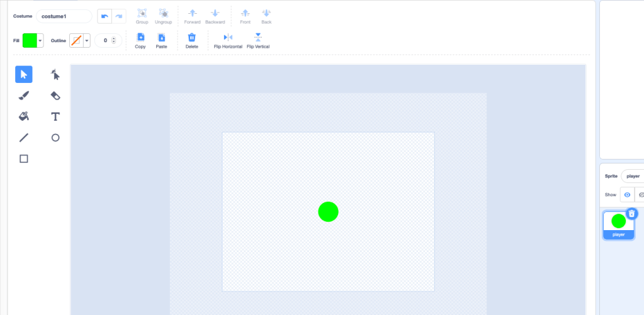Show the player sprite with eye icon
This screenshot has height=315, width=644.
coord(627,195)
